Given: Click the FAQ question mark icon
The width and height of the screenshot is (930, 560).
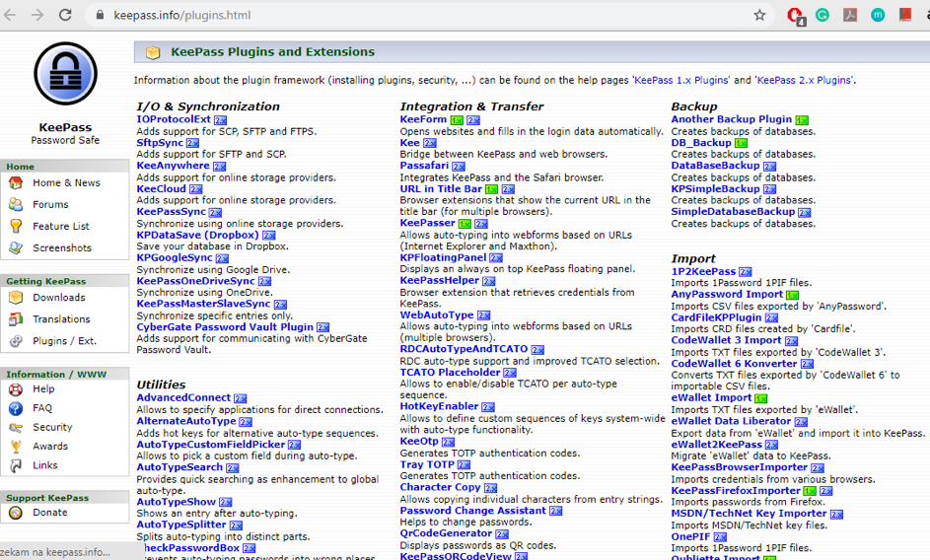Looking at the screenshot, I should pyautogui.click(x=16, y=408).
